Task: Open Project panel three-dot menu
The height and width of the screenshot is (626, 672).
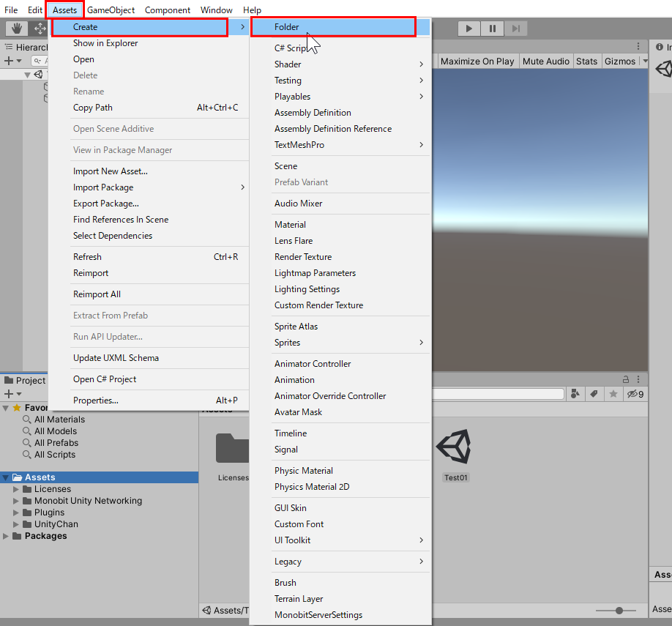Action: pyautogui.click(x=638, y=379)
